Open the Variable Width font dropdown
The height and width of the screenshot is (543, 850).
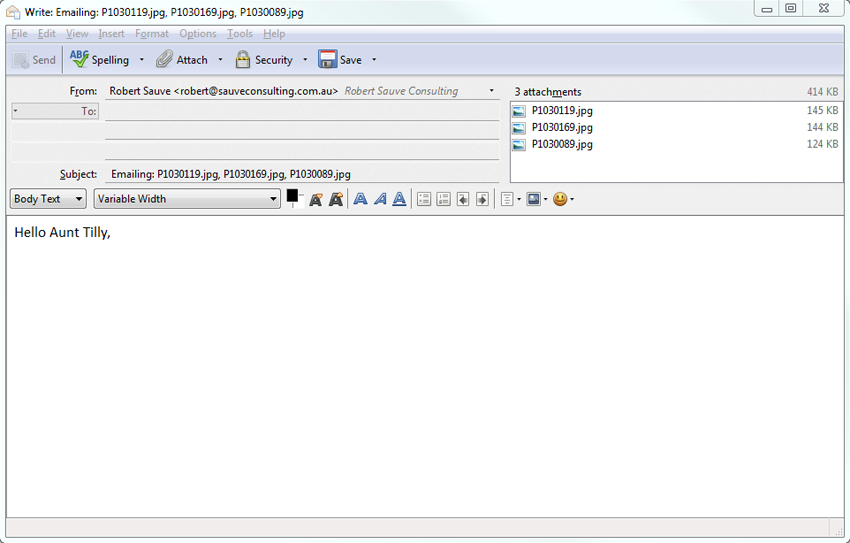click(x=187, y=199)
